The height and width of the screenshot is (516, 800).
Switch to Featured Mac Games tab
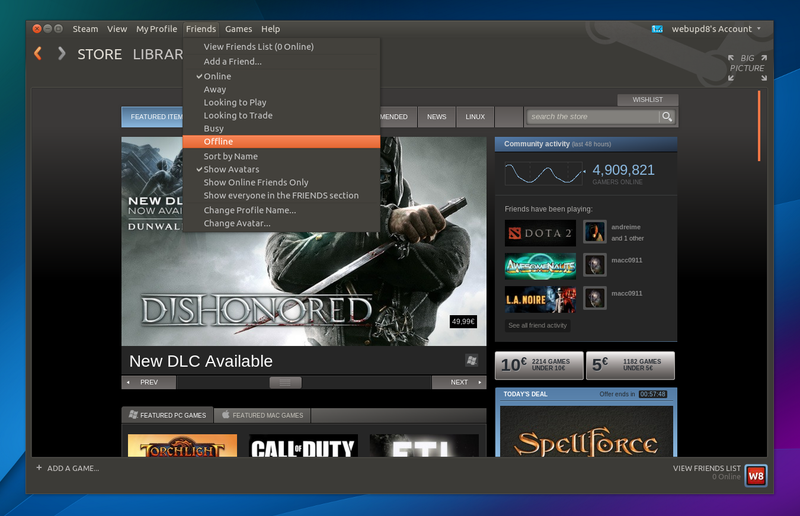(x=262, y=415)
